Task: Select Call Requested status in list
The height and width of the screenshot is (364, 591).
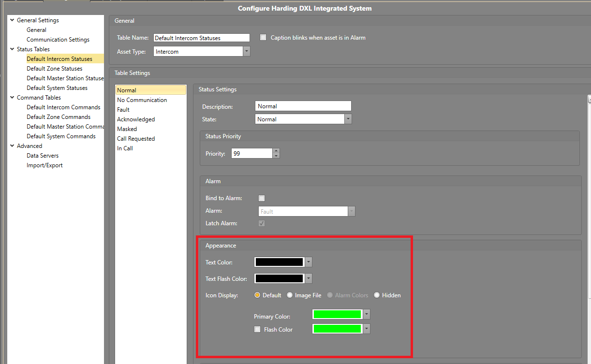Action: pyautogui.click(x=136, y=139)
